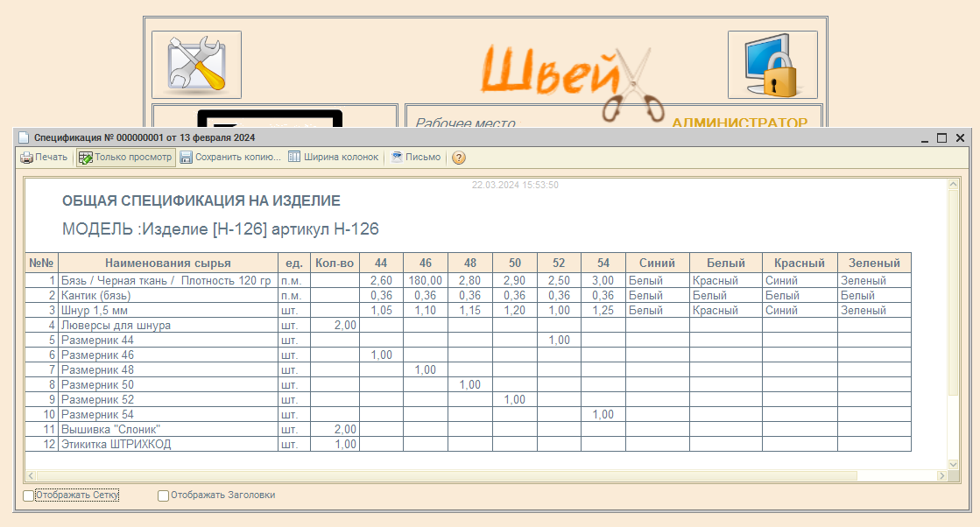
Task: Open help via question mark icon
Action: [459, 158]
